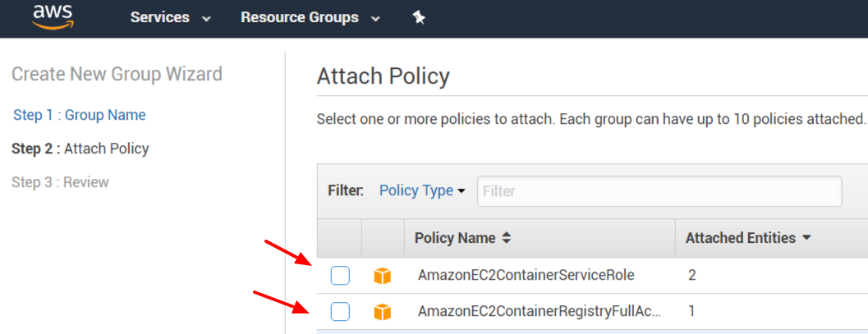Return to Step 1 : Group Name
This screenshot has height=334, width=868.
click(80, 115)
